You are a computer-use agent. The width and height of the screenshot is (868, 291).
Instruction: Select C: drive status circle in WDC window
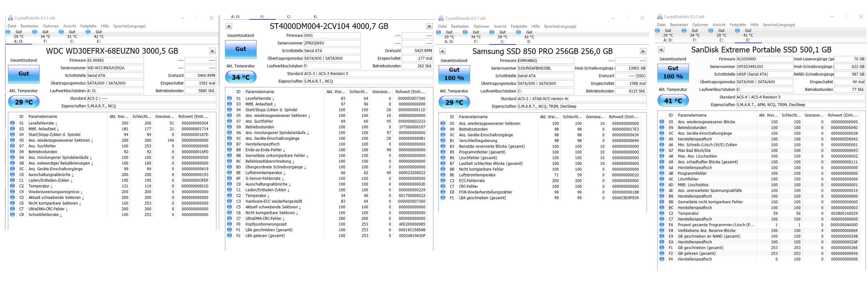point(61,32)
